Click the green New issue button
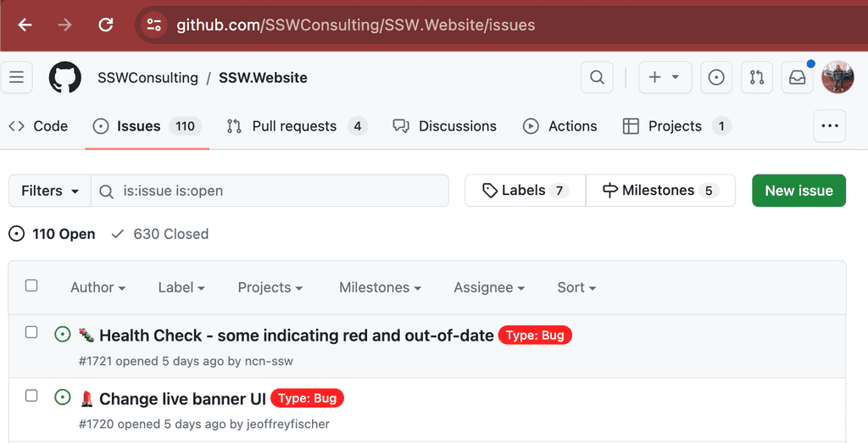Viewport: 868px width, 444px height. click(798, 191)
